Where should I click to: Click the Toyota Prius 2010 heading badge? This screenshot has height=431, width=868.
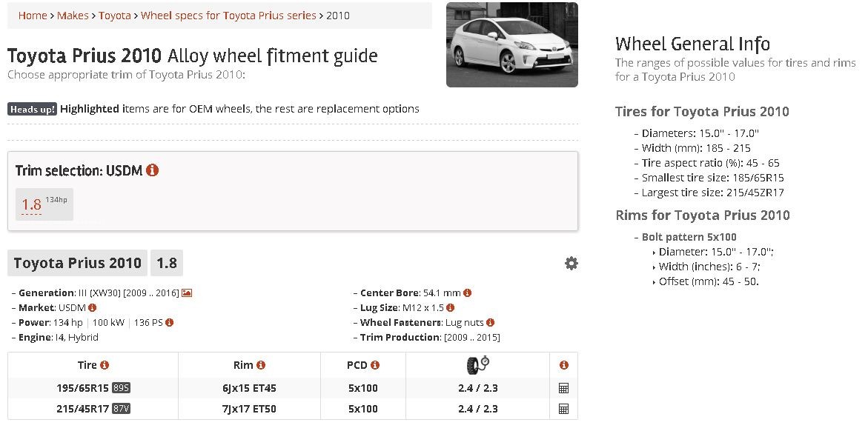click(x=78, y=263)
